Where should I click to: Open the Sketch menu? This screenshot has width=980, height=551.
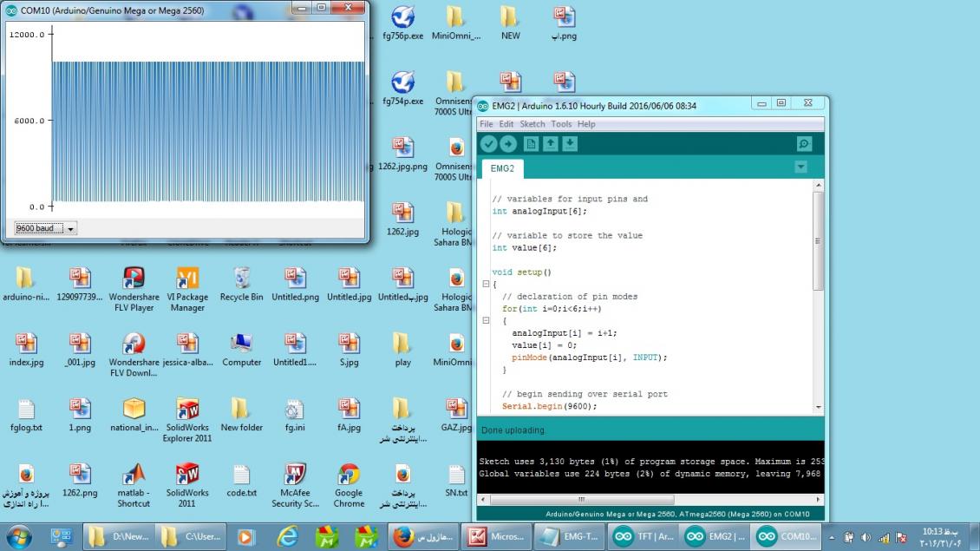coord(532,124)
